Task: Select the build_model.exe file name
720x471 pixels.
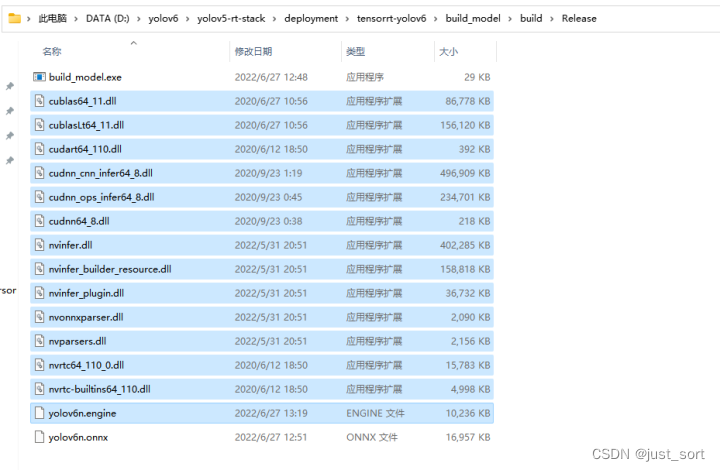Action: tap(85, 77)
